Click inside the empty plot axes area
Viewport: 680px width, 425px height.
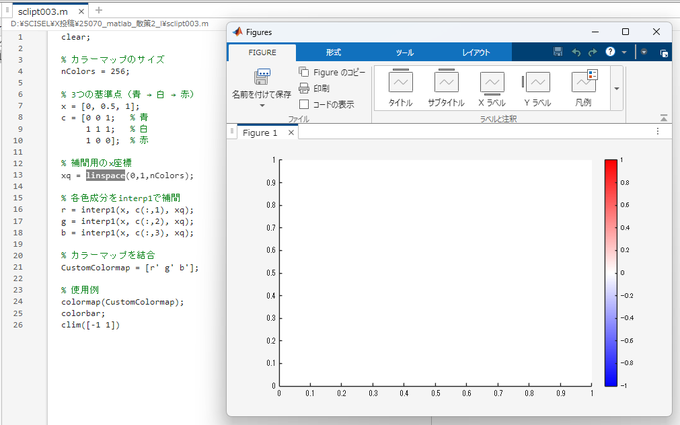click(x=435, y=273)
